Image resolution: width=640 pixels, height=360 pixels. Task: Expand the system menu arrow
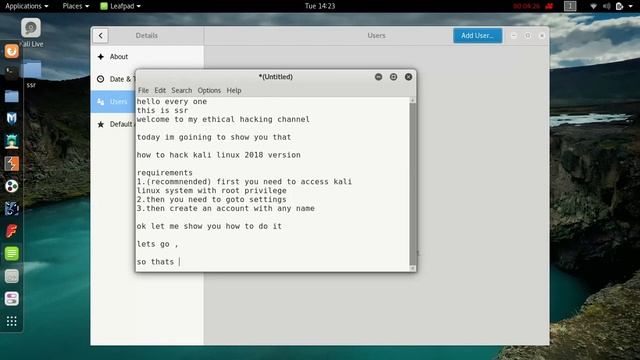631,6
